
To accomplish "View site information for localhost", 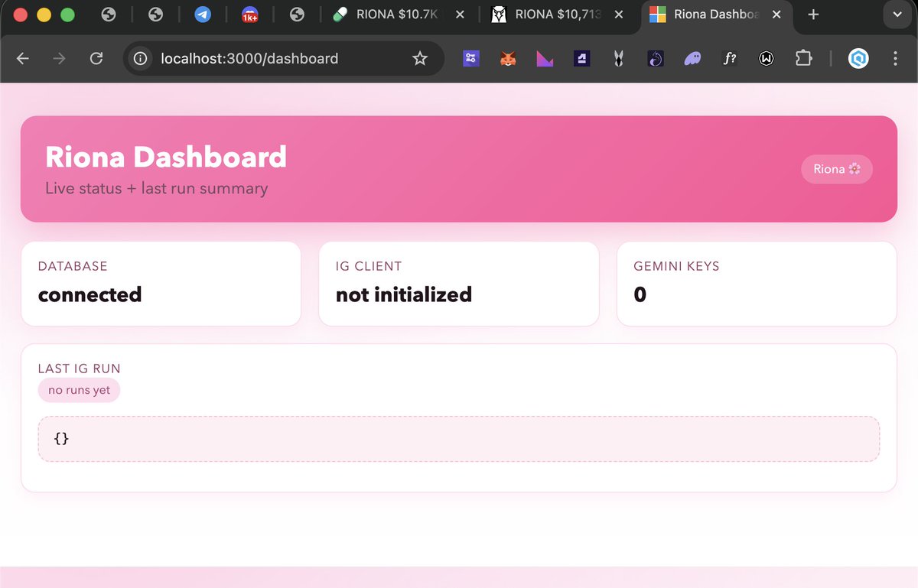I will click(x=140, y=58).
